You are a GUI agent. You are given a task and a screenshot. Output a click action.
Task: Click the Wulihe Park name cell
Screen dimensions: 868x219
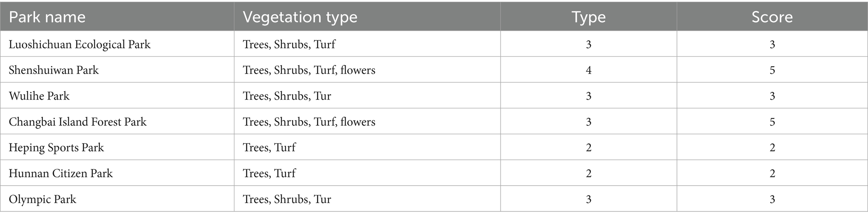click(x=39, y=96)
